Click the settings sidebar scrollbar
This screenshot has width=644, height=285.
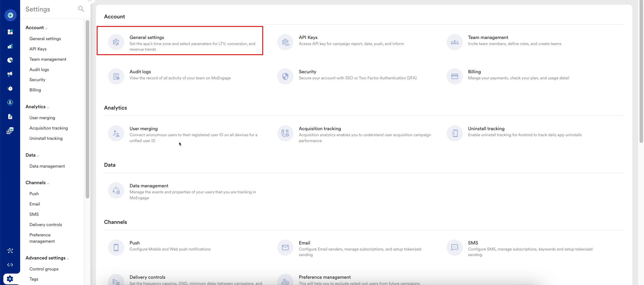point(87,109)
